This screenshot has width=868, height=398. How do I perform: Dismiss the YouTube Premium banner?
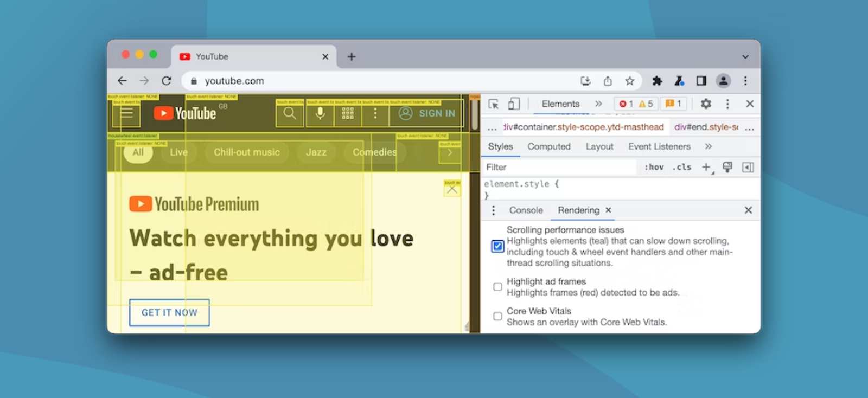452,189
